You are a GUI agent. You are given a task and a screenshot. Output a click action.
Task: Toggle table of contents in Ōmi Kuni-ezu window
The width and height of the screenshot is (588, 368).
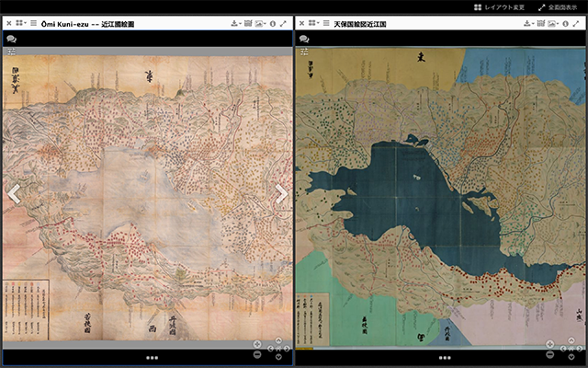pyautogui.click(x=33, y=23)
